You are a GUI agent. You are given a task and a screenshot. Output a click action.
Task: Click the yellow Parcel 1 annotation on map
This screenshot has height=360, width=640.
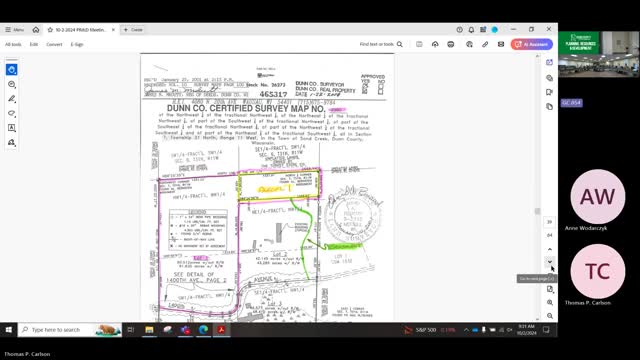pyautogui.click(x=274, y=189)
